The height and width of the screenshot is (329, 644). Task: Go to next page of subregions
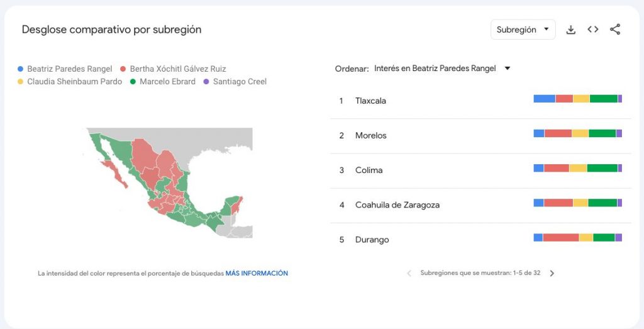[552, 274]
